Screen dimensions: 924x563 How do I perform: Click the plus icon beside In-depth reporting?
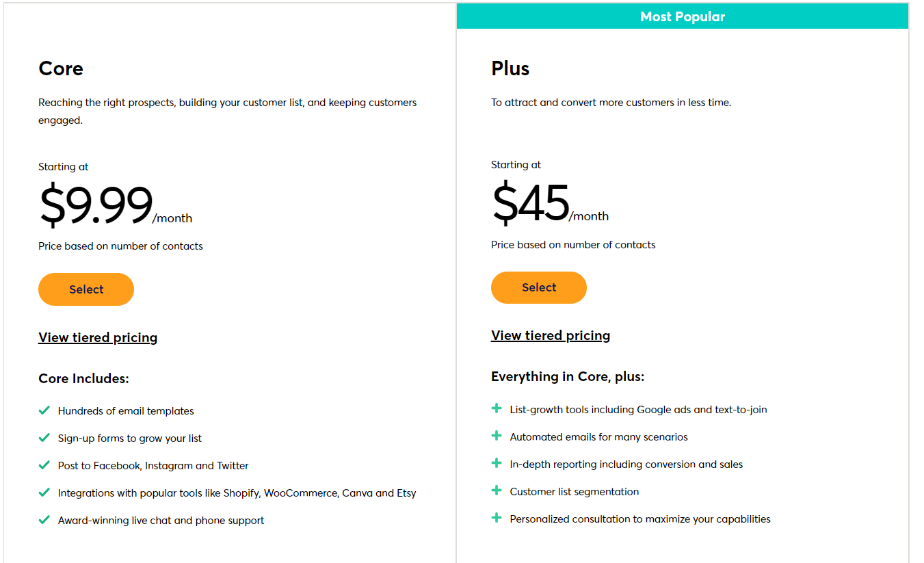click(x=497, y=463)
